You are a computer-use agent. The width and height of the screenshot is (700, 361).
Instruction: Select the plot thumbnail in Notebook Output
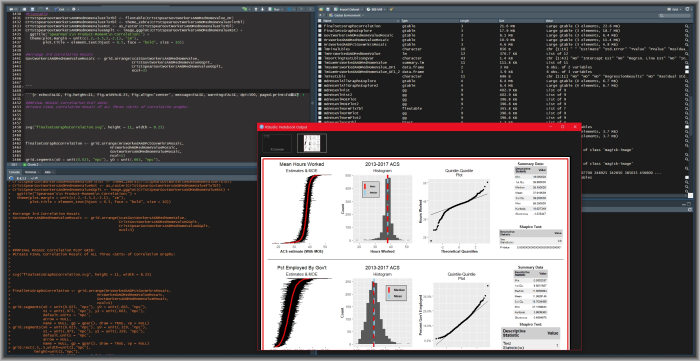tap(312, 143)
